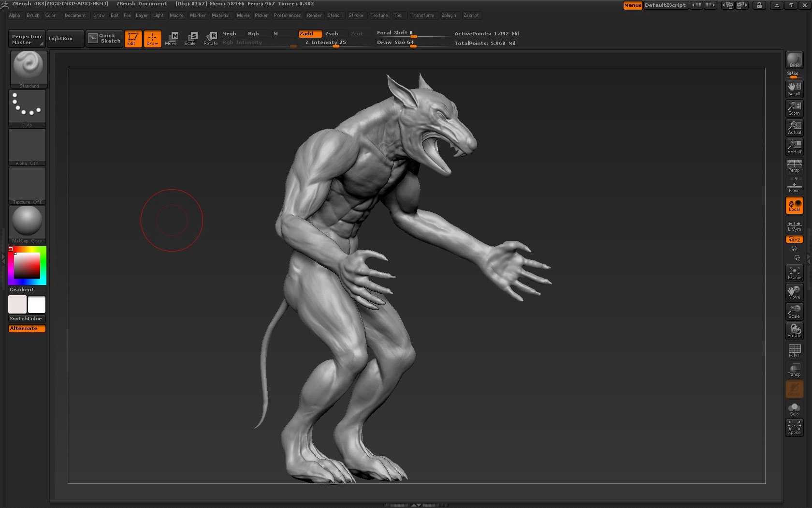Screen dimensions: 812x508
Task: Open the Dots stroke selector
Action: coord(27,106)
